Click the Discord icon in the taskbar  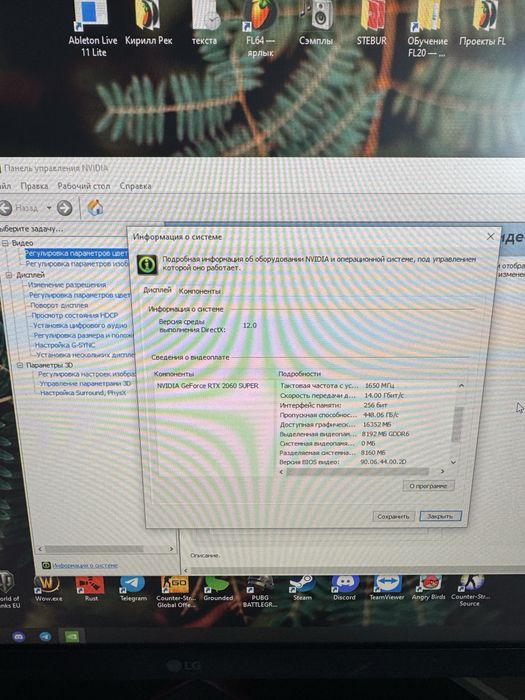[x=19, y=637]
